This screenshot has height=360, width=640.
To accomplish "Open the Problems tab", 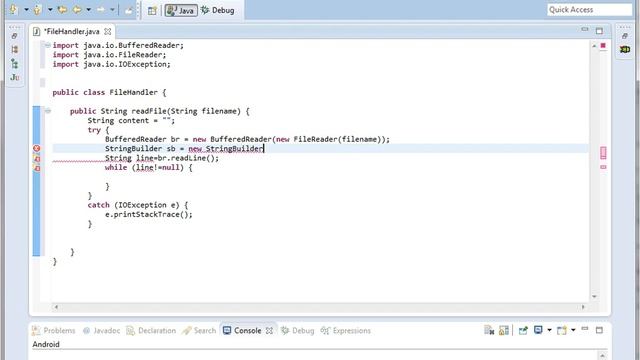I will tap(54, 331).
